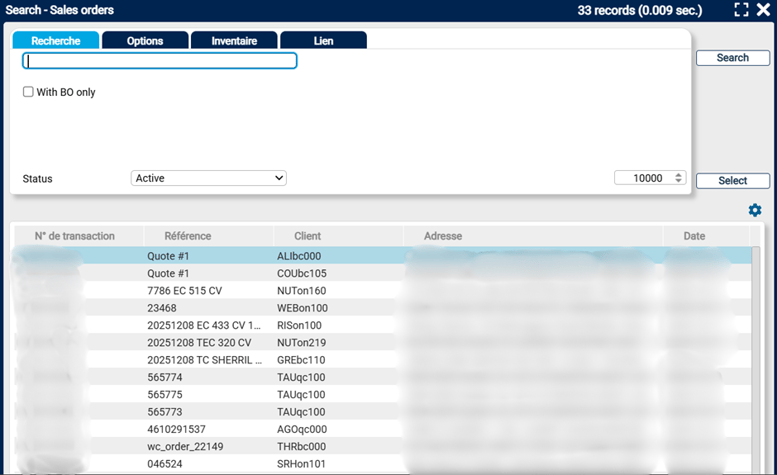Click the stepper arrows on 10000 field
This screenshot has width=777, height=475.
coord(679,178)
